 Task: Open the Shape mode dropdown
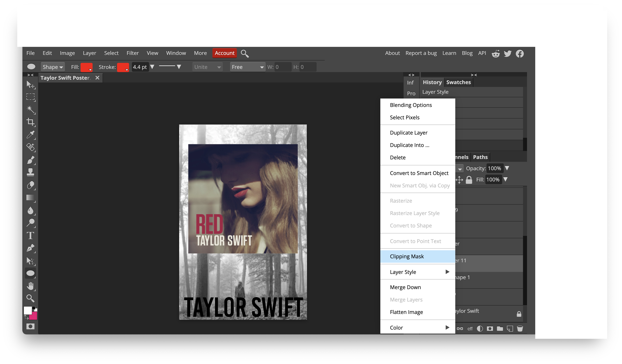tap(53, 67)
